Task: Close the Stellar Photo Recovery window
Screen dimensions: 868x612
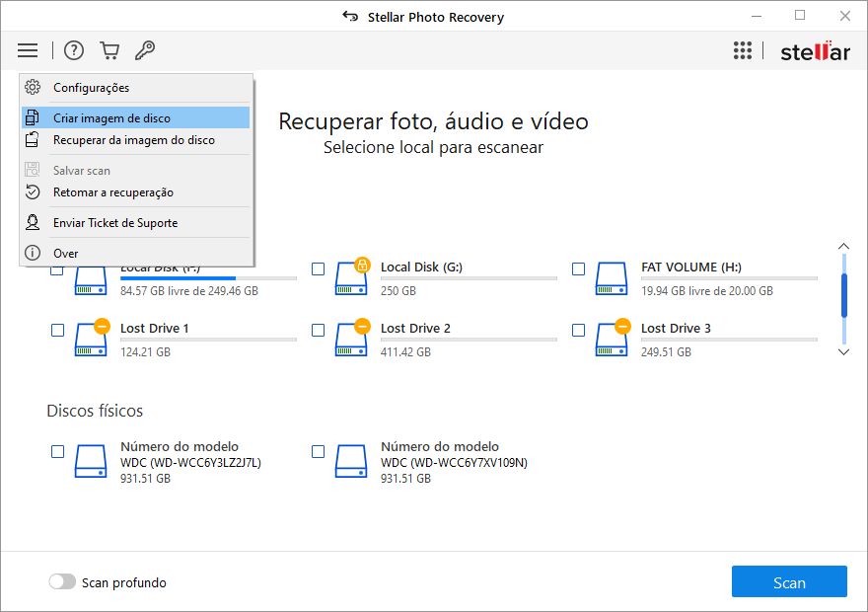Action: pyautogui.click(x=844, y=16)
